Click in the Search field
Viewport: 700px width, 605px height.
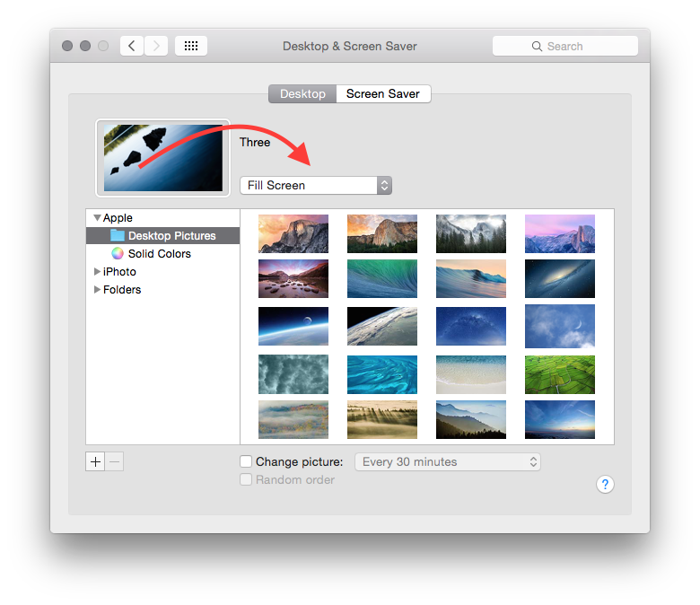pos(565,46)
